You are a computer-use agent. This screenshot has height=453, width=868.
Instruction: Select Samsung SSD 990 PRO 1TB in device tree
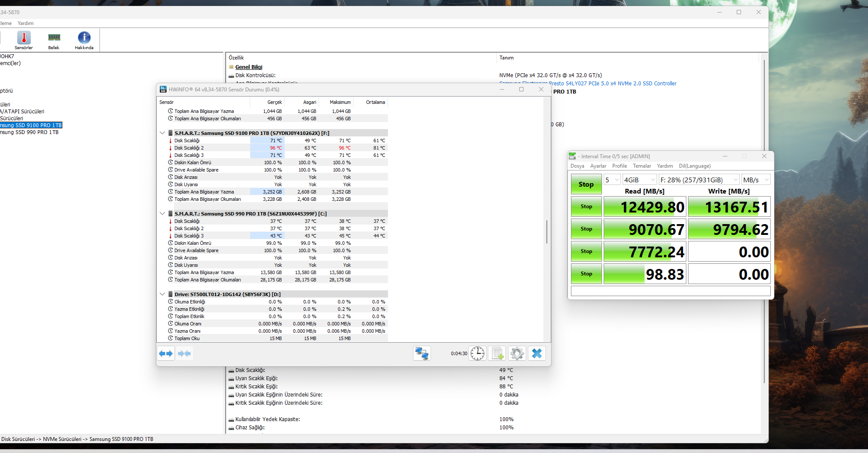click(29, 132)
